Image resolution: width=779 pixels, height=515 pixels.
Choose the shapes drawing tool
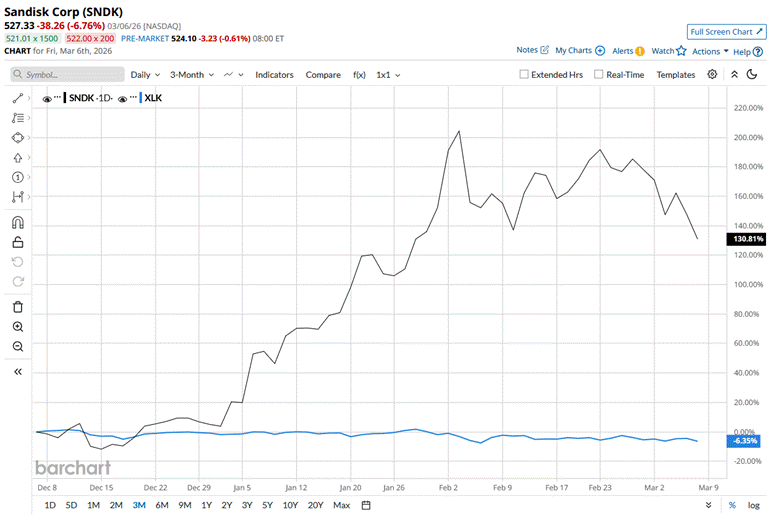tap(18, 138)
